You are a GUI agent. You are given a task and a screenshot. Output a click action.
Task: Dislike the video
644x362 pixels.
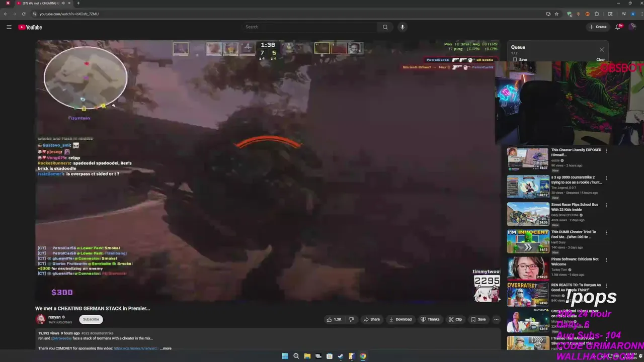pyautogui.click(x=351, y=319)
